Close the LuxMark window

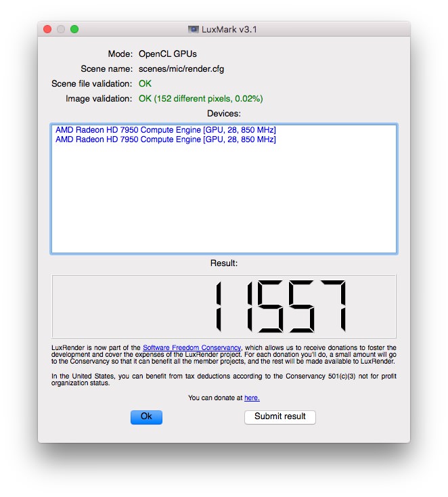pos(47,29)
